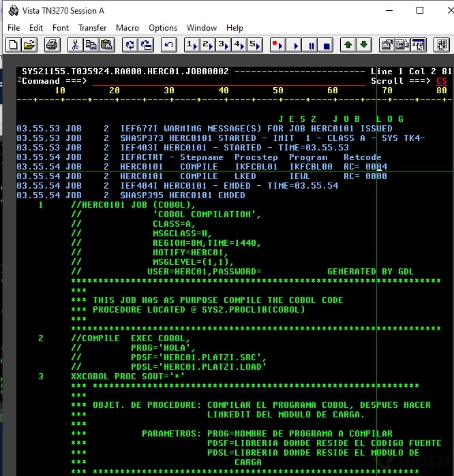
Task: Run macro 3 toolbar button
Action: coord(224,45)
